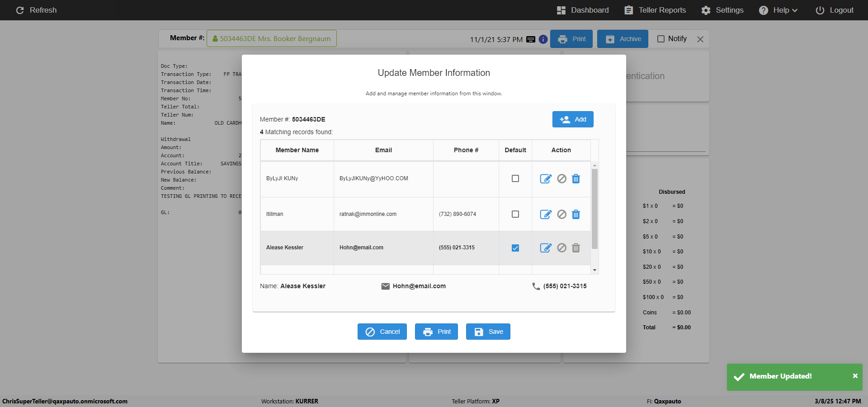Click the Workstation: KURRER status entry
Viewport: 868px width, 407px height.
[x=290, y=401]
